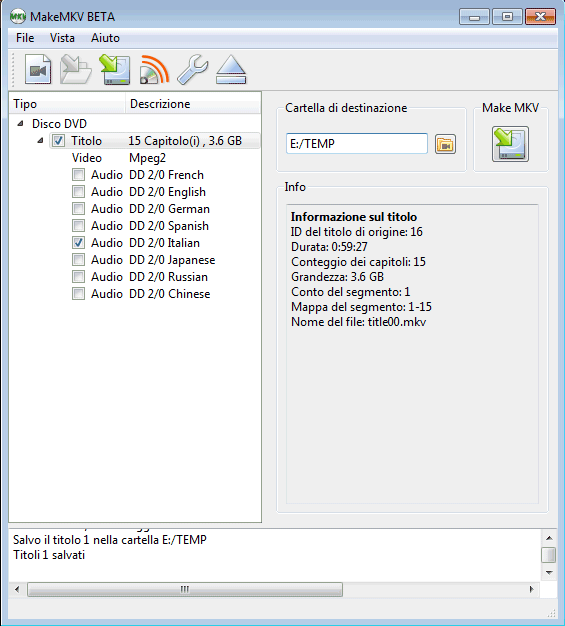Click '15 Capitolo(i) , 3.6 GB' description

point(185,141)
